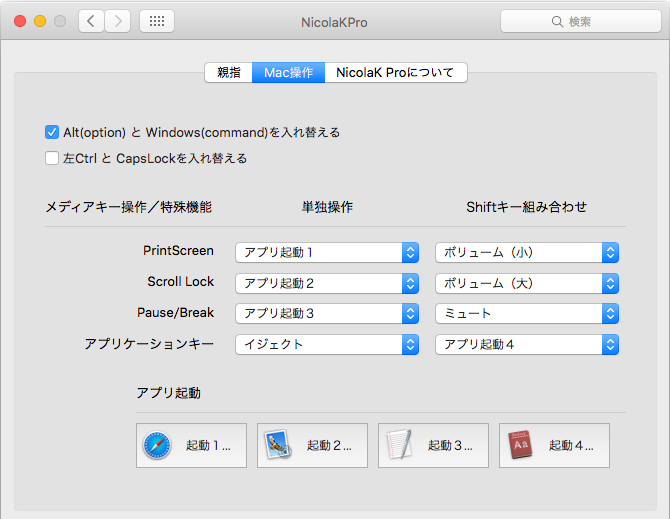Viewport: 670px width, 519px height.
Task: Open PrintScreen 単独操作 dropdown アプリ起動1
Action: click(327, 252)
